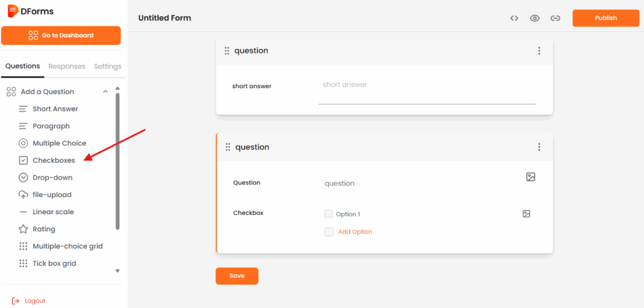
Task: Add a Rating question
Action: point(43,229)
